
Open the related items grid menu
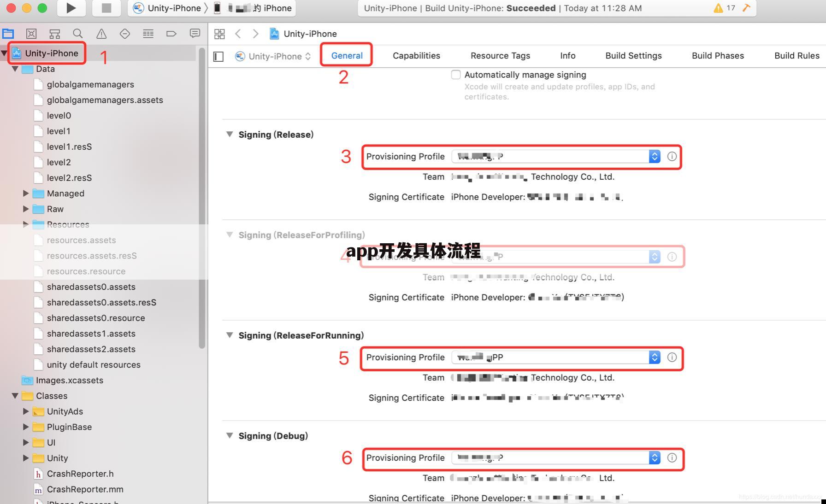tap(219, 34)
